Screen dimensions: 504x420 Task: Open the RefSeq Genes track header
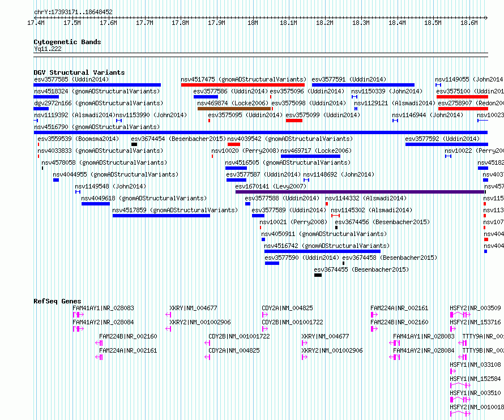pyautogui.click(x=57, y=301)
